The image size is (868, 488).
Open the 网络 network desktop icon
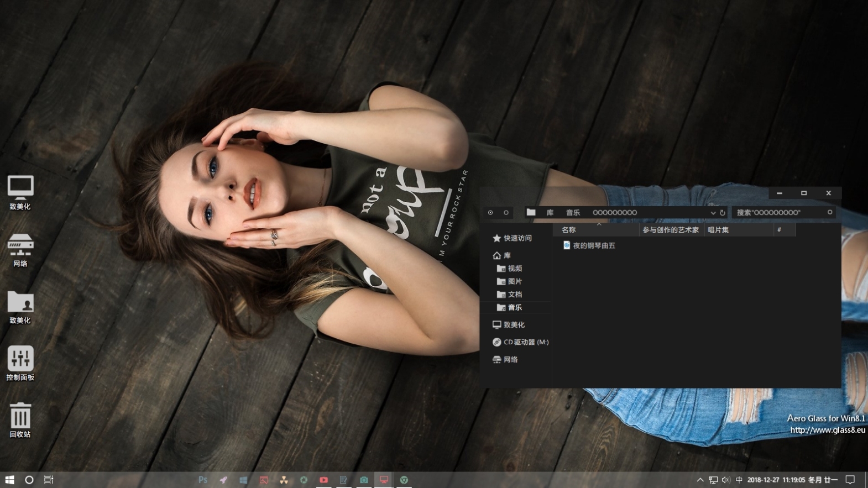point(20,250)
